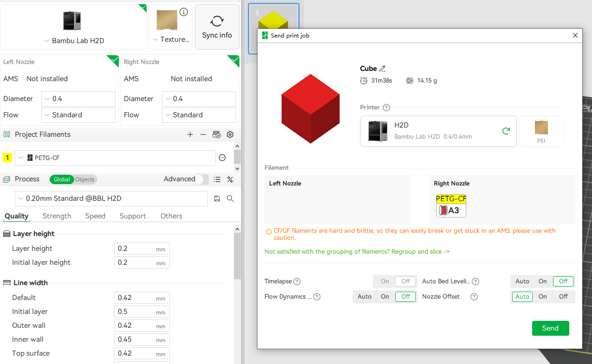Click the compare presets icon beside Advanced
The height and width of the screenshot is (364, 592).
click(230, 179)
